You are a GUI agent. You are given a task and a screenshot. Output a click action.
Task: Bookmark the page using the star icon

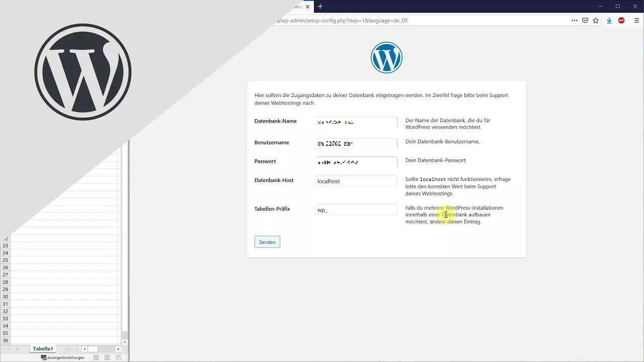coord(596,20)
